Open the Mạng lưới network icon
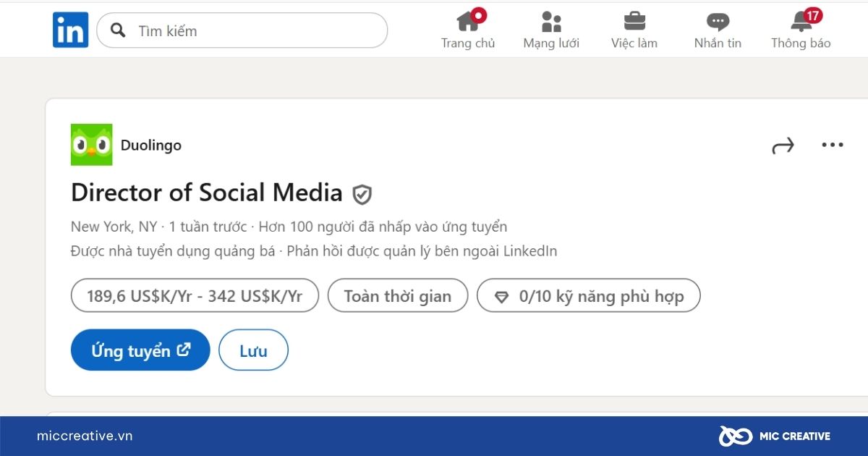This screenshot has width=868, height=456. 551,22
